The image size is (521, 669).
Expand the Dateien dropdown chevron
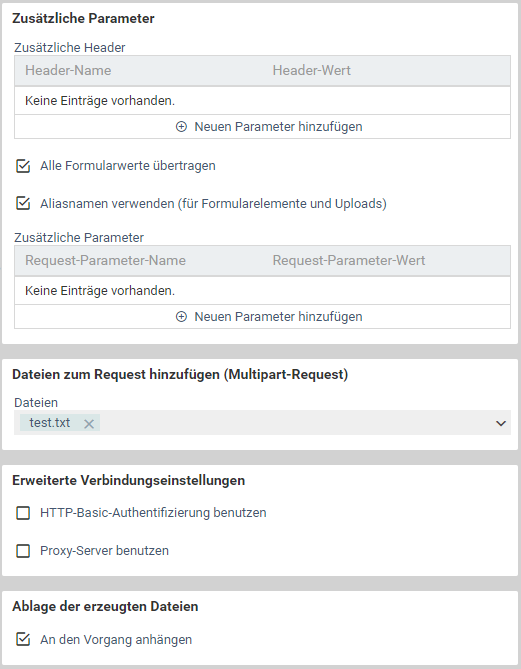tap(501, 423)
